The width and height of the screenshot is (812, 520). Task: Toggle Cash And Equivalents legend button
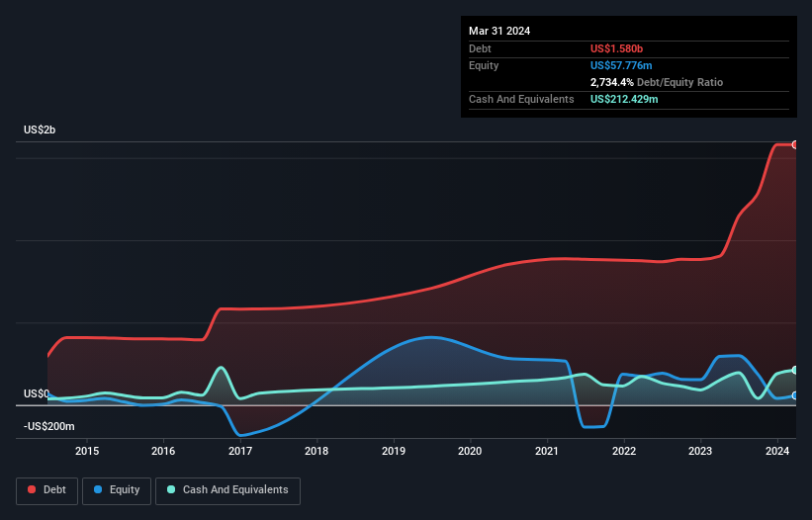click(227, 490)
